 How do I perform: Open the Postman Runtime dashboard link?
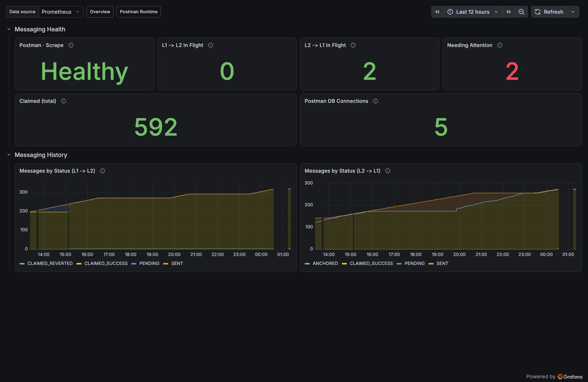pos(139,12)
